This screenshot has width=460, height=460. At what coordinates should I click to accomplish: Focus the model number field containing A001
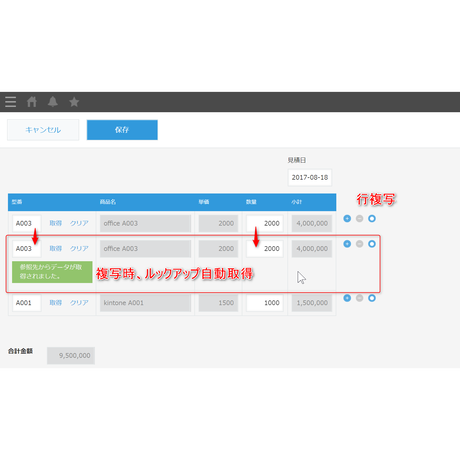(27, 303)
